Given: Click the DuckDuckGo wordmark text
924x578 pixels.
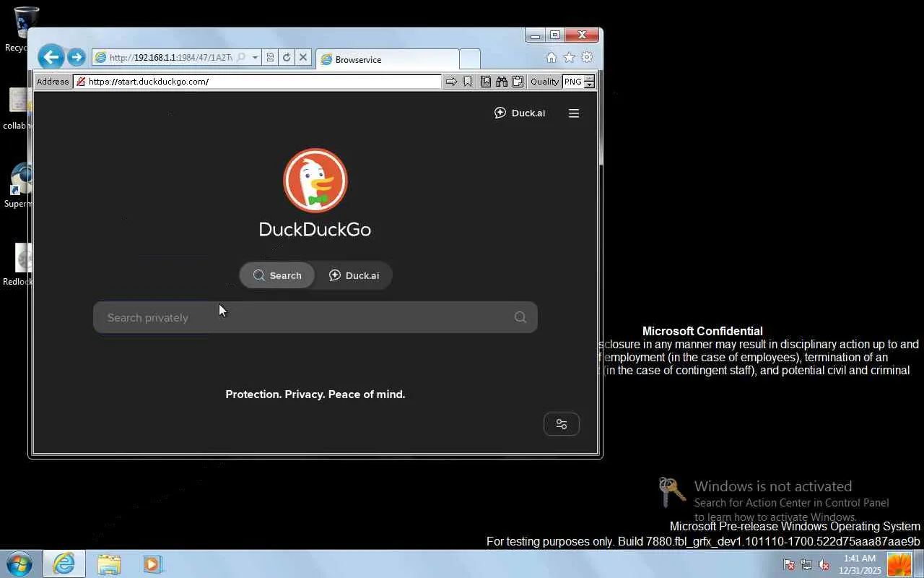Looking at the screenshot, I should click(315, 230).
